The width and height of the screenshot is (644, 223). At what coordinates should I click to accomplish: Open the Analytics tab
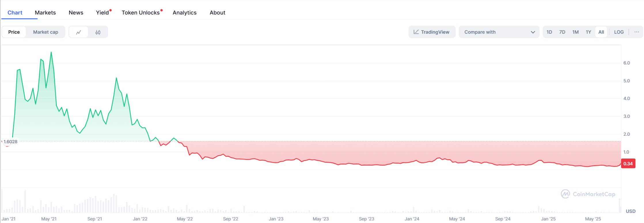(185, 12)
